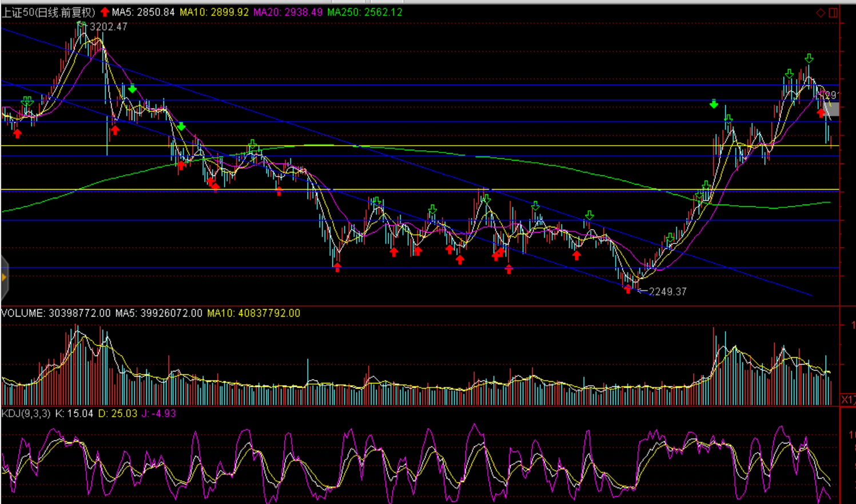Click the KDJ(9,3,3) indicator label

coord(26,413)
